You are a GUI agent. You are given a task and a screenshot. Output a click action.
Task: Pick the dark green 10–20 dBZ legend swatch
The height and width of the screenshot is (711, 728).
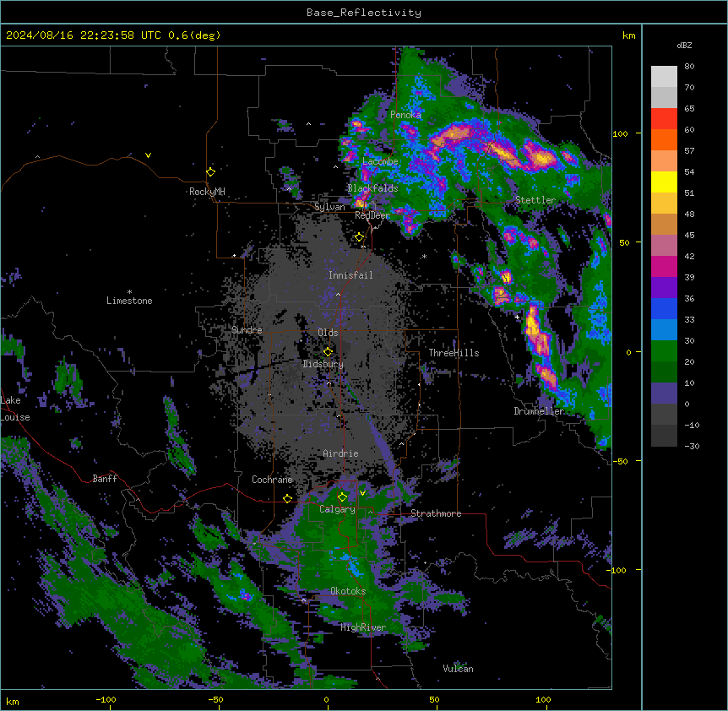664,372
